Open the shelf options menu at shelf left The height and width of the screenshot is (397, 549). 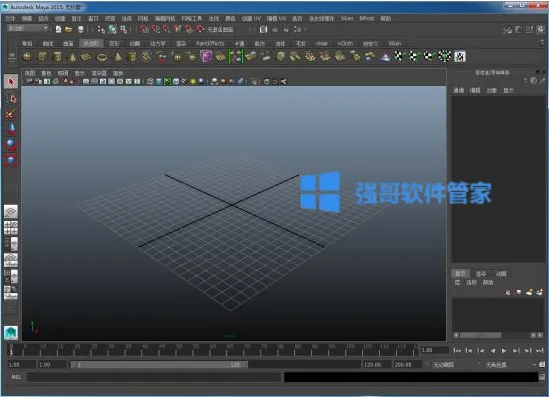[11, 57]
